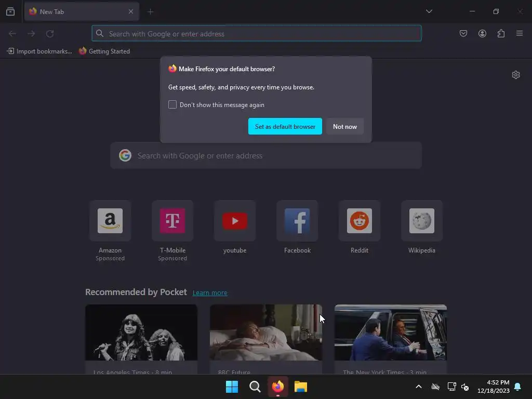
Task: Close the New Tab tab
Action: [x=130, y=11]
